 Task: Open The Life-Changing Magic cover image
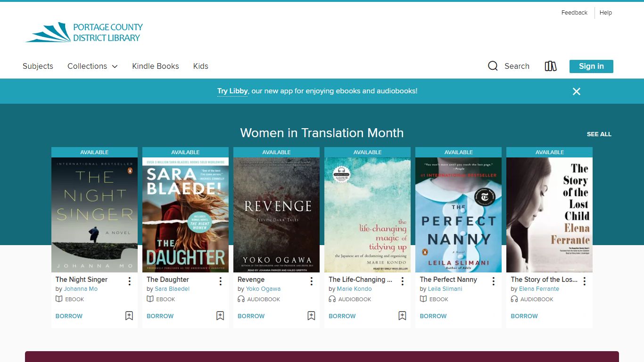[367, 215]
